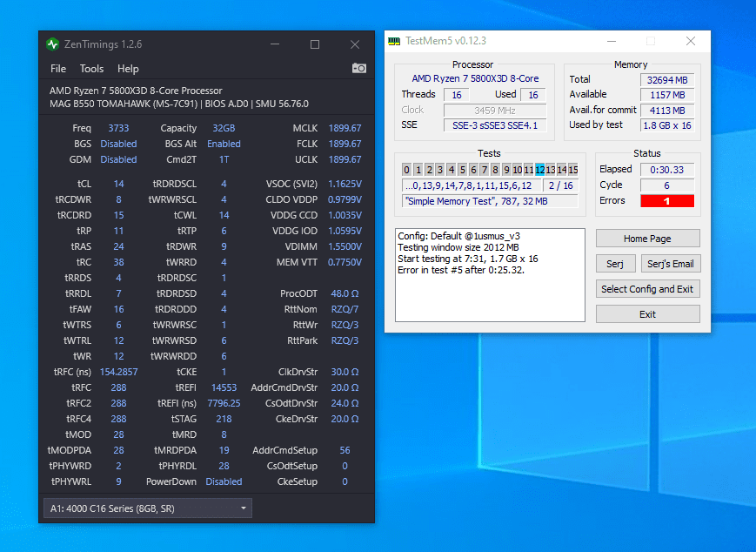Click the "Config: Default @1usmus_v3" log line

(459, 236)
